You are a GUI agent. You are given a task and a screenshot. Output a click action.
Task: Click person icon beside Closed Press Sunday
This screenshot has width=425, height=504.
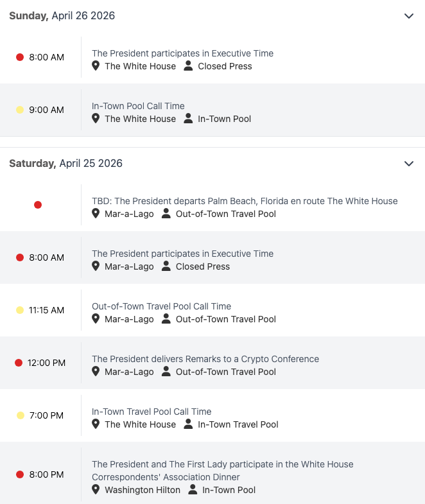[188, 66]
